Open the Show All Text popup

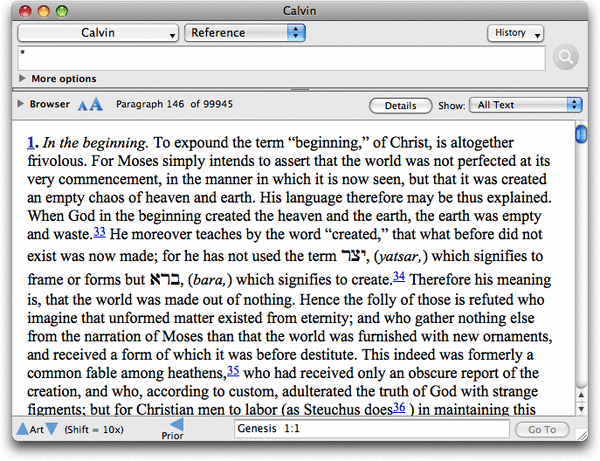tap(526, 105)
